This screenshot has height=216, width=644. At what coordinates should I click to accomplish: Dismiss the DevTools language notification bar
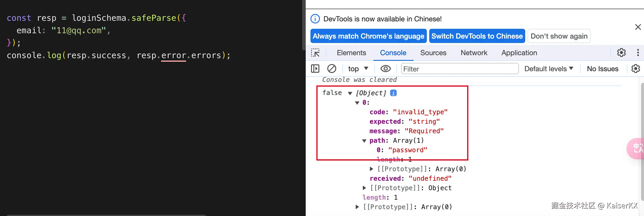[x=638, y=27]
